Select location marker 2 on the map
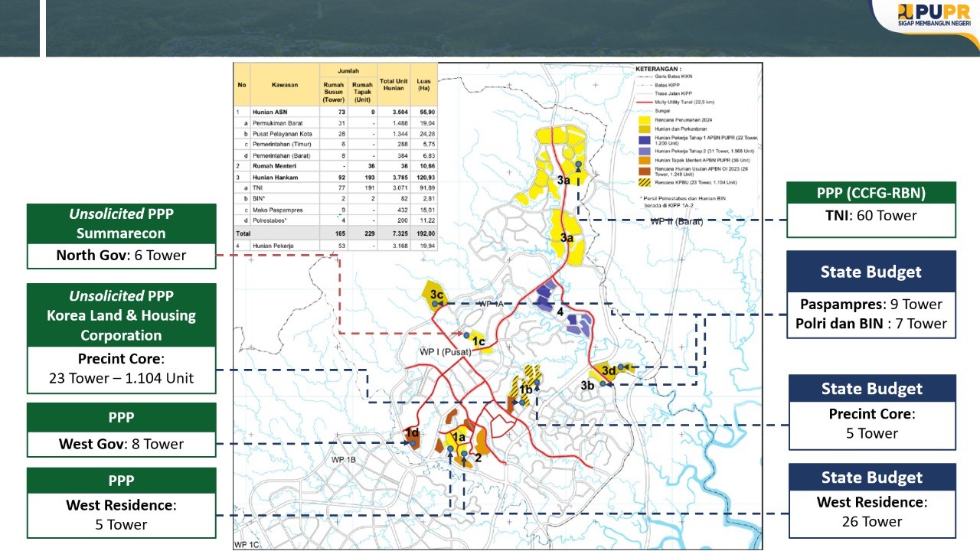 (x=478, y=458)
